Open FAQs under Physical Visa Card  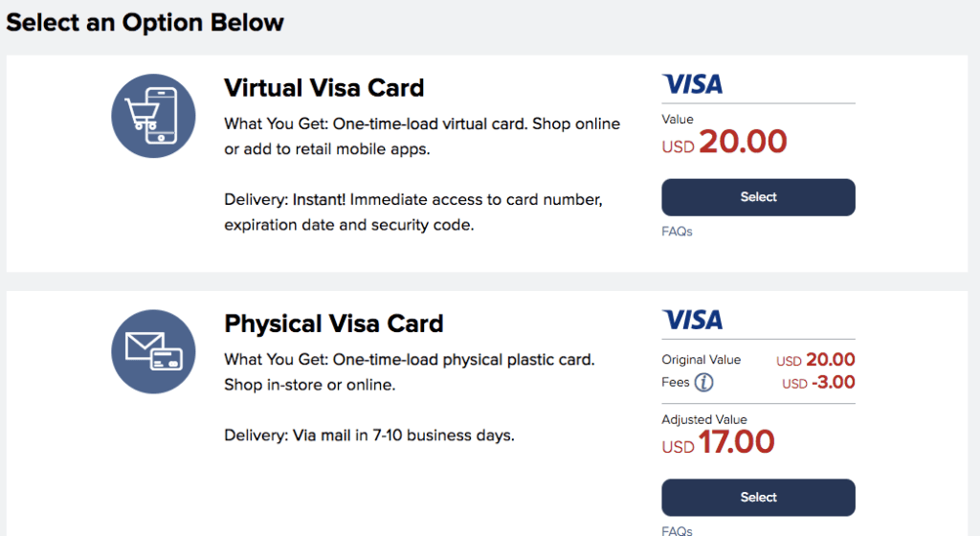coord(677,530)
